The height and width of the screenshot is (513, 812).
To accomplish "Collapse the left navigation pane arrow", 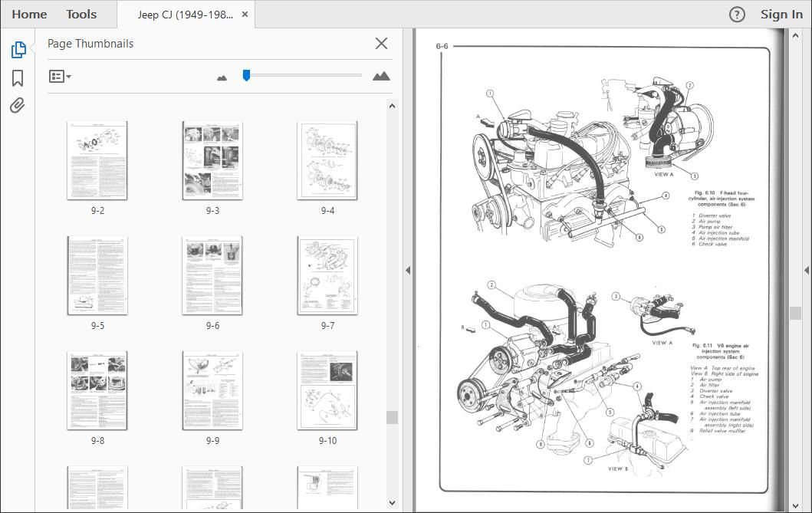I will (x=408, y=270).
